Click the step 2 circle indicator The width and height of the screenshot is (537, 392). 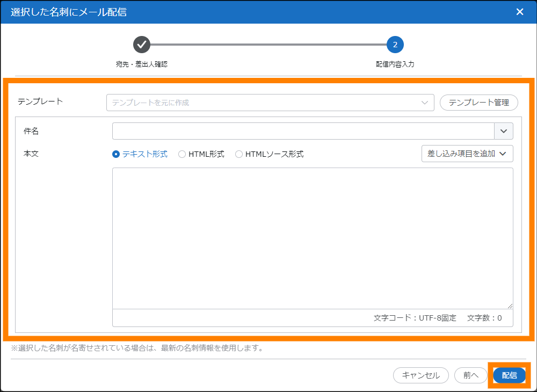395,45
